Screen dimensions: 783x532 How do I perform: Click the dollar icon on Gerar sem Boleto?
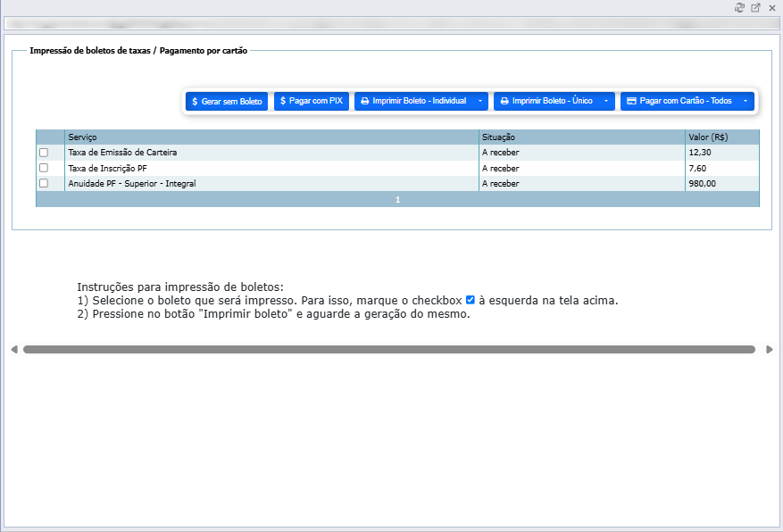coord(195,101)
